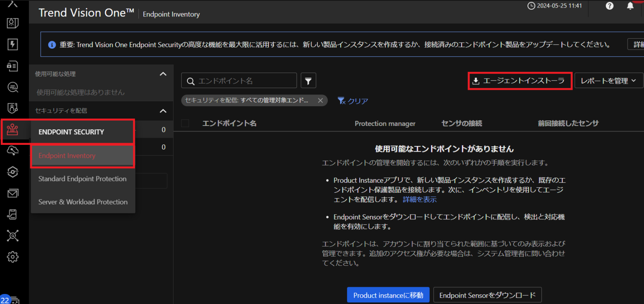Screen dimensions: 644x304
Task: Select the highlighted Endpoint Security sidebar icon
Action: pos(13,130)
